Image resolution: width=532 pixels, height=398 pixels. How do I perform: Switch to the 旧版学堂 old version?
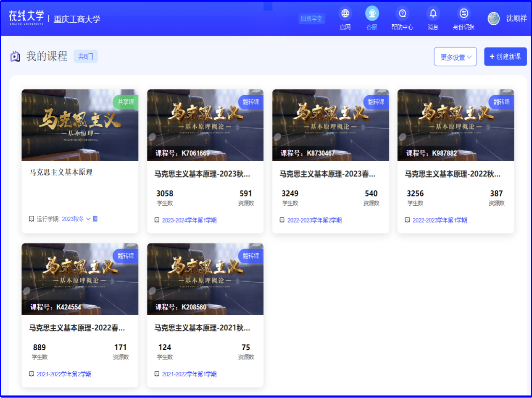(x=312, y=19)
